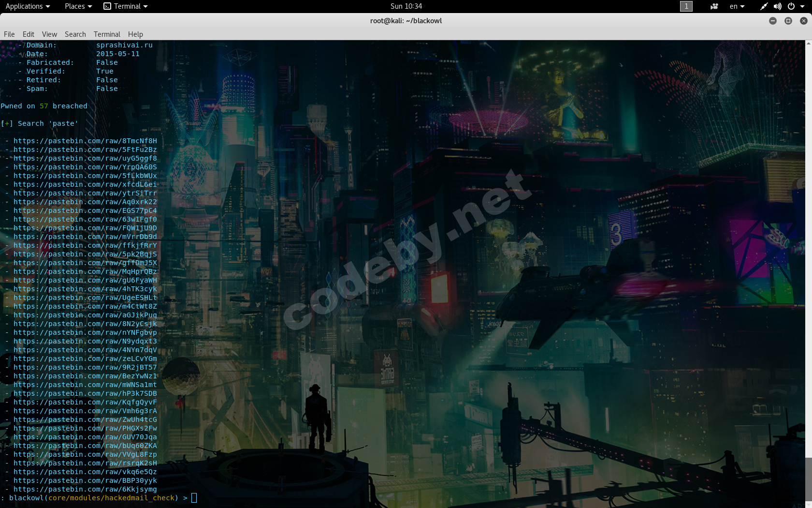The height and width of the screenshot is (508, 812).
Task: Click the 'Pwned on 57 breached' line
Action: coord(44,106)
